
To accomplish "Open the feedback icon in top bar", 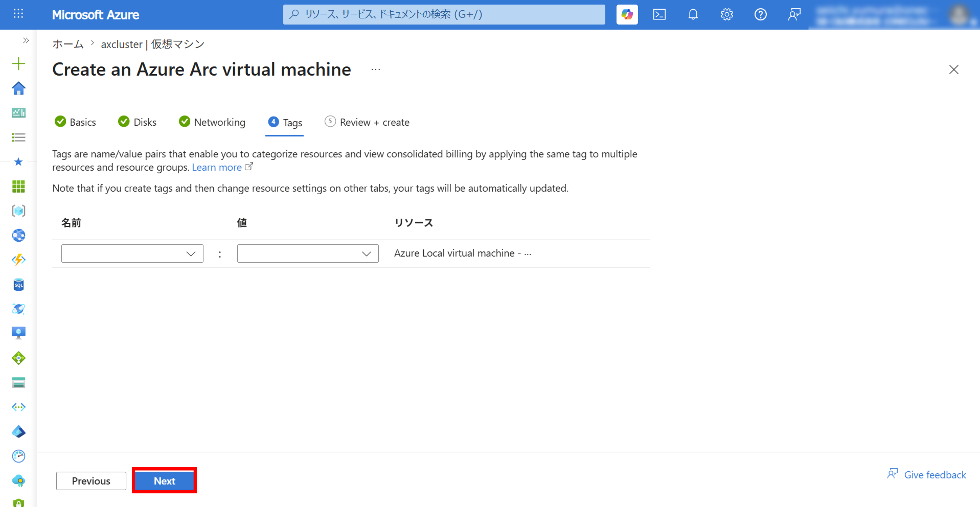I will pos(794,14).
